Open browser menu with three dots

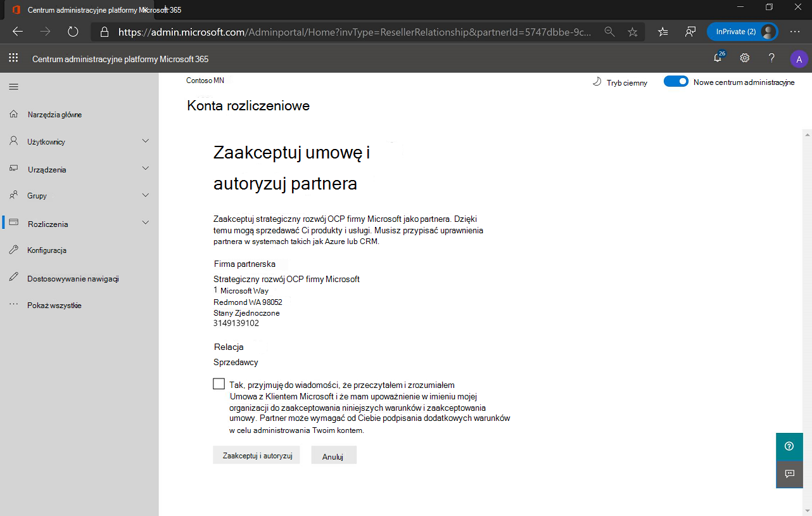coord(795,31)
